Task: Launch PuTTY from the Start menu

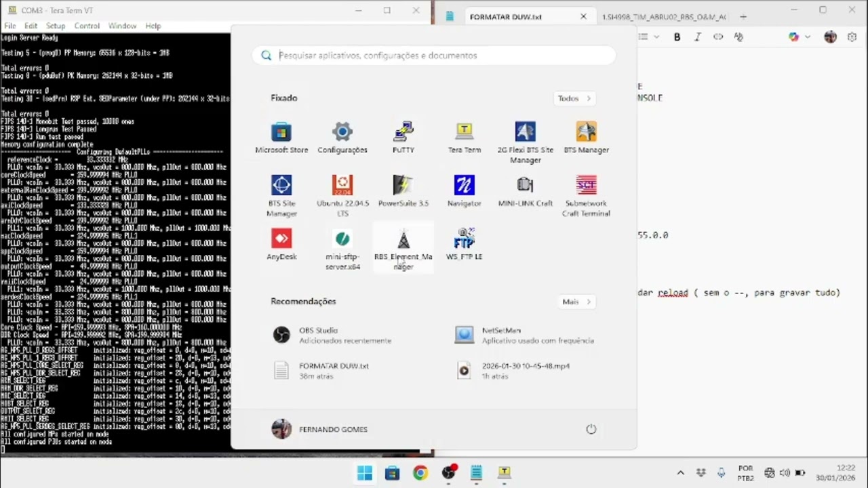Action: (x=403, y=138)
